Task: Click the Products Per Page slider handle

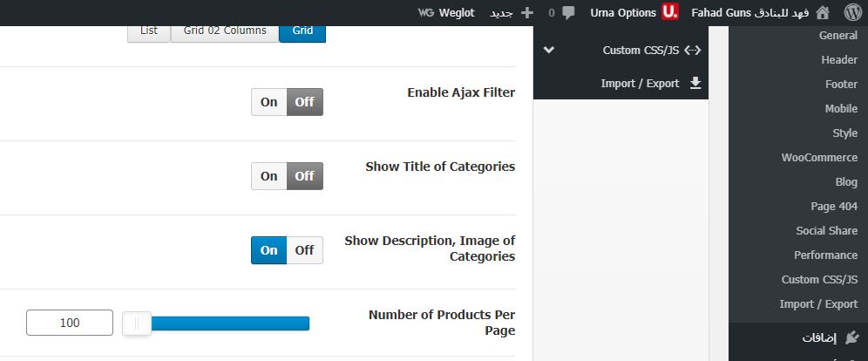Action: point(137,324)
